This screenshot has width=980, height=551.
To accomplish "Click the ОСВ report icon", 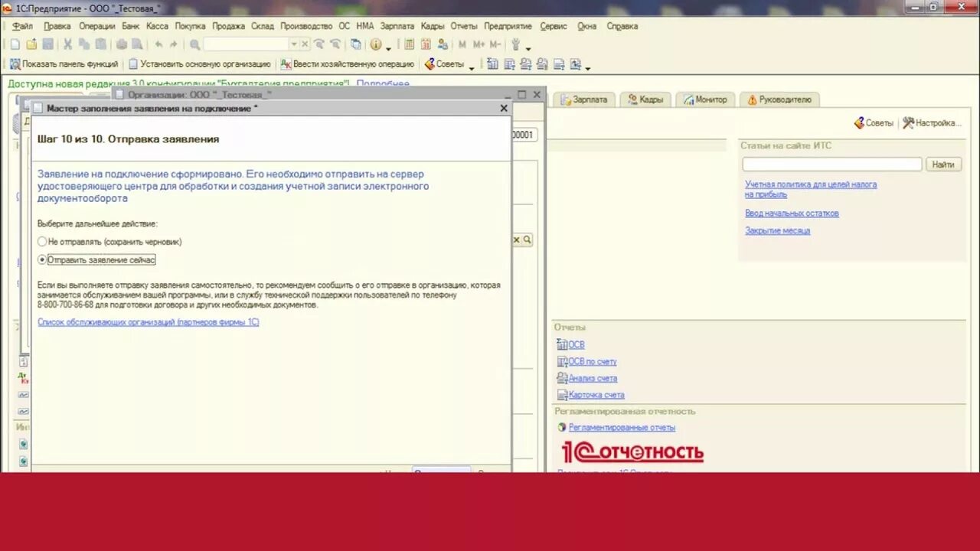I will (x=562, y=344).
